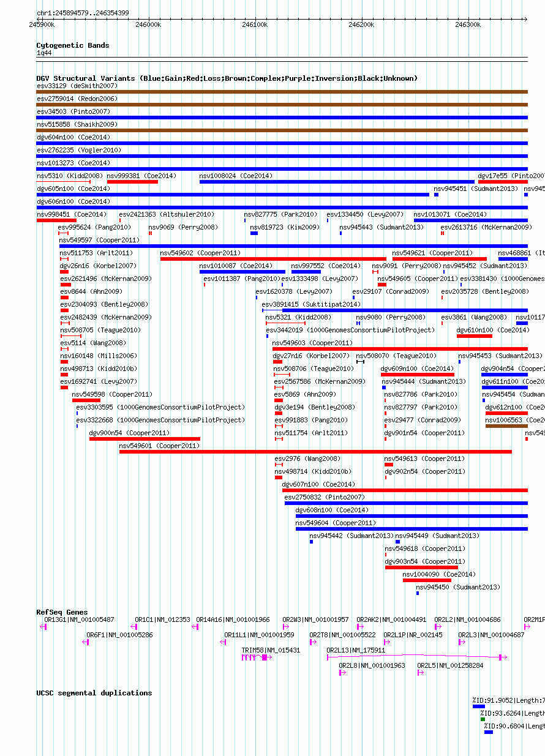
Task: Click the DGV Structural Variants track title
Action: tap(227, 78)
